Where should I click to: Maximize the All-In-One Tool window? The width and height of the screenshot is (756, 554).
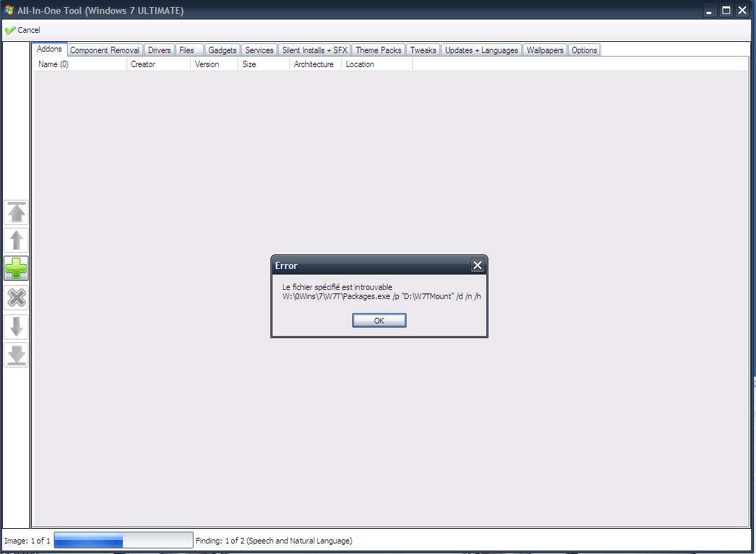pyautogui.click(x=726, y=10)
